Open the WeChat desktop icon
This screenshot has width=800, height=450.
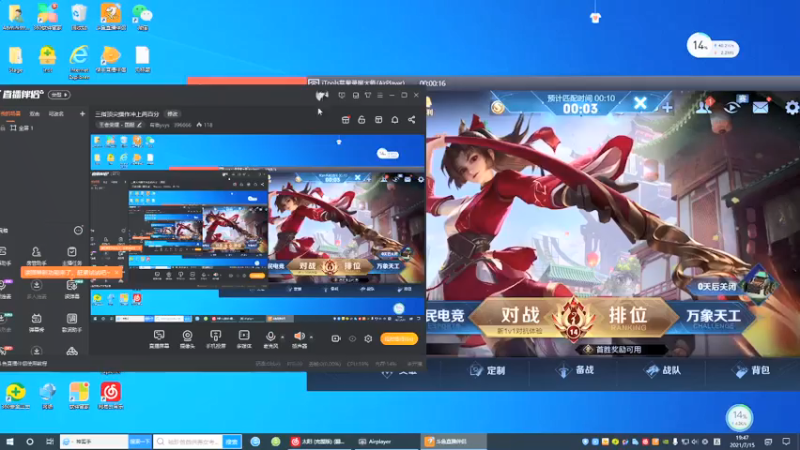click(142, 16)
